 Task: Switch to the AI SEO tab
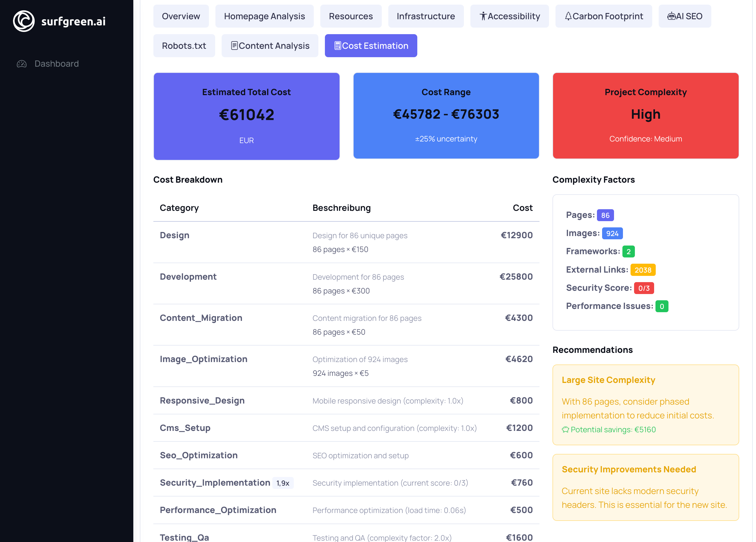point(685,16)
